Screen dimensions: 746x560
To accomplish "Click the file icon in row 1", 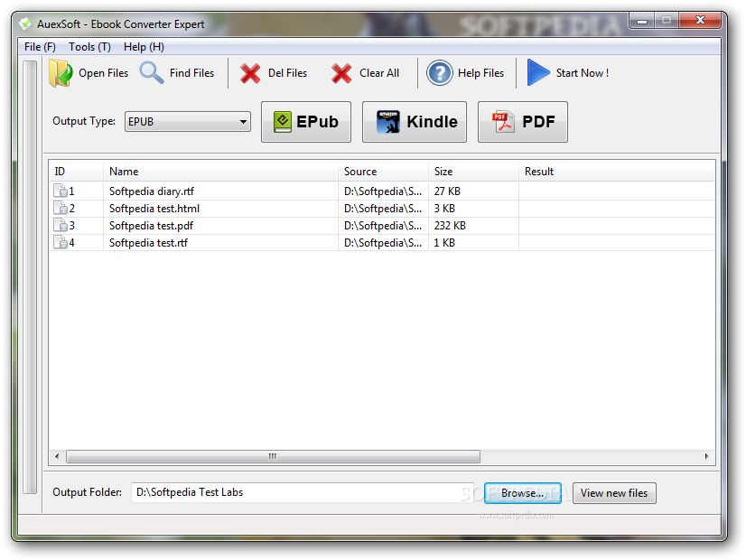I will (x=61, y=191).
